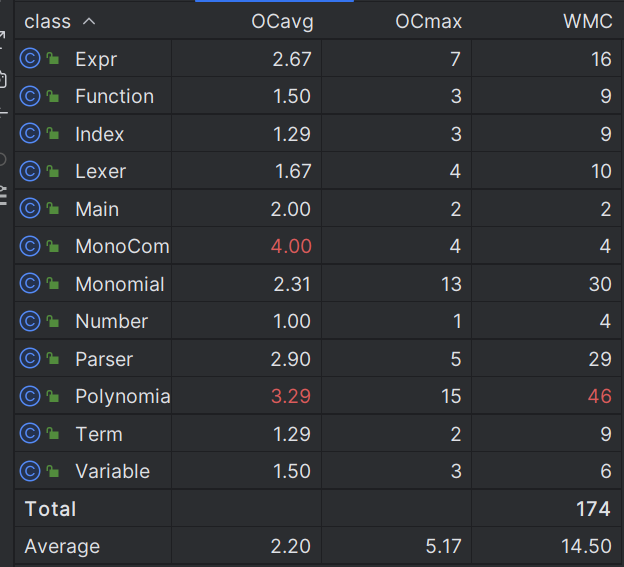Click the class icon beside Lexer
Image resolution: width=624 pixels, height=567 pixels.
(x=30, y=171)
